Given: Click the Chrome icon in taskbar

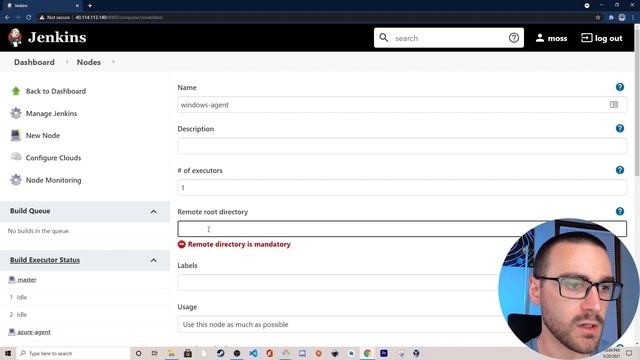Looking at the screenshot, I should coord(367,353).
